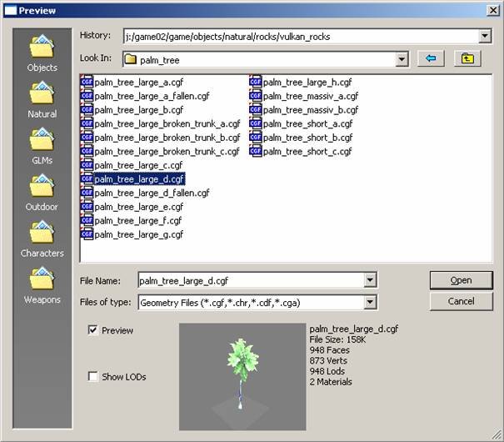Image resolution: width=504 pixels, height=442 pixels.
Task: Select palm_tree_short_c.cgf in file list
Action: point(307,151)
